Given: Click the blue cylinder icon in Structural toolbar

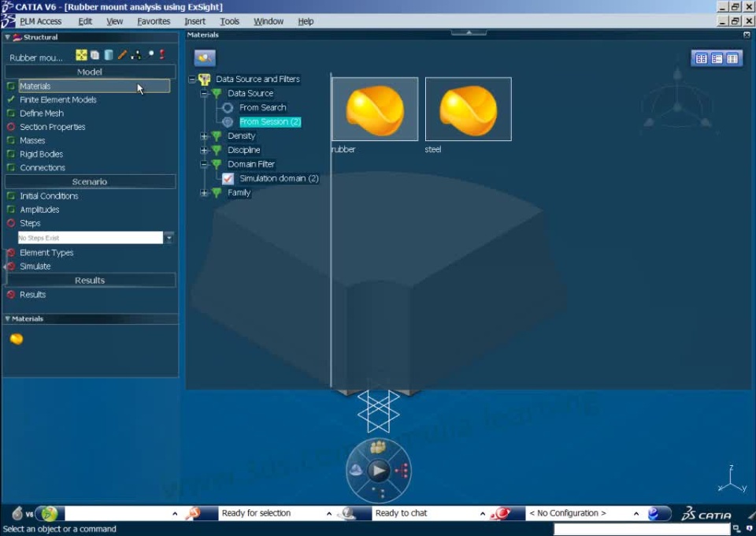Looking at the screenshot, I should (109, 55).
